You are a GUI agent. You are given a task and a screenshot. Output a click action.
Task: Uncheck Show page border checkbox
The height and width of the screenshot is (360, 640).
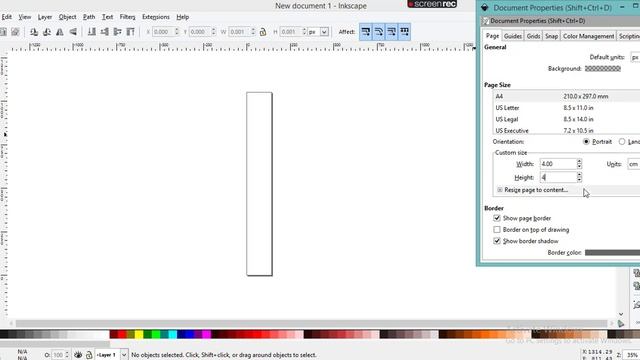(x=497, y=218)
